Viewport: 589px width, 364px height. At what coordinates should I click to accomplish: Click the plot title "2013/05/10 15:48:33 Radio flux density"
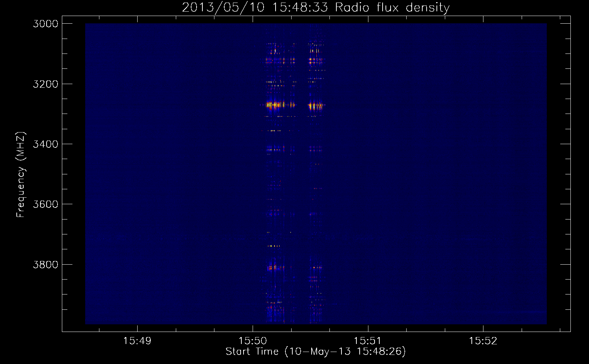[x=316, y=8]
